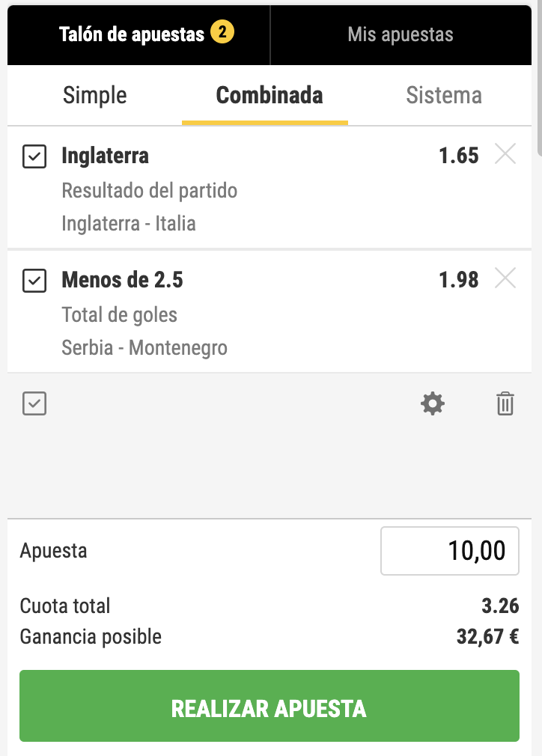The width and height of the screenshot is (542, 756).
Task: Remove the Menos de 2.5 selection
Action: (x=506, y=279)
